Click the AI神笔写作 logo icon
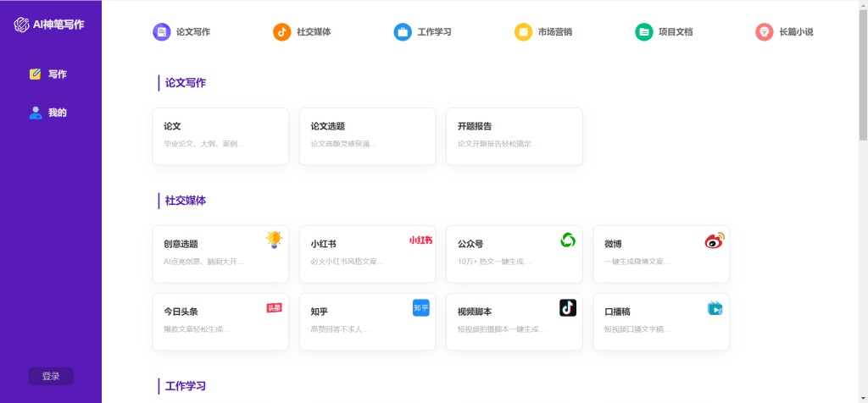 (x=21, y=25)
